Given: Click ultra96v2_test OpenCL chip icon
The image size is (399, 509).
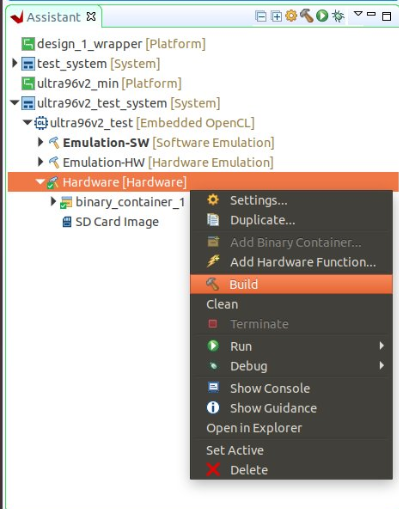Looking at the screenshot, I should [x=41, y=123].
